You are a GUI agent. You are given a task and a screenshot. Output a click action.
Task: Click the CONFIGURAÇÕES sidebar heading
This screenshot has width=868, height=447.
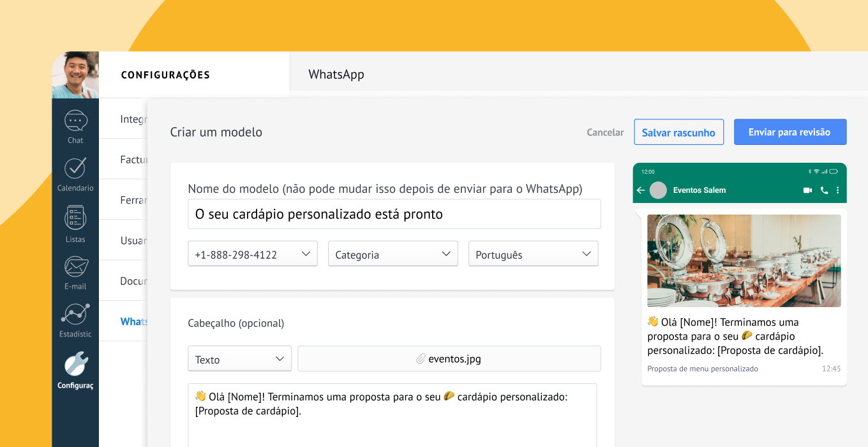point(165,75)
